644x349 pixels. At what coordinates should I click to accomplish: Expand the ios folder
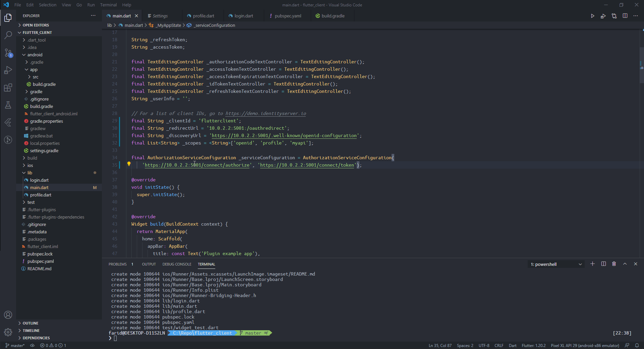click(30, 165)
